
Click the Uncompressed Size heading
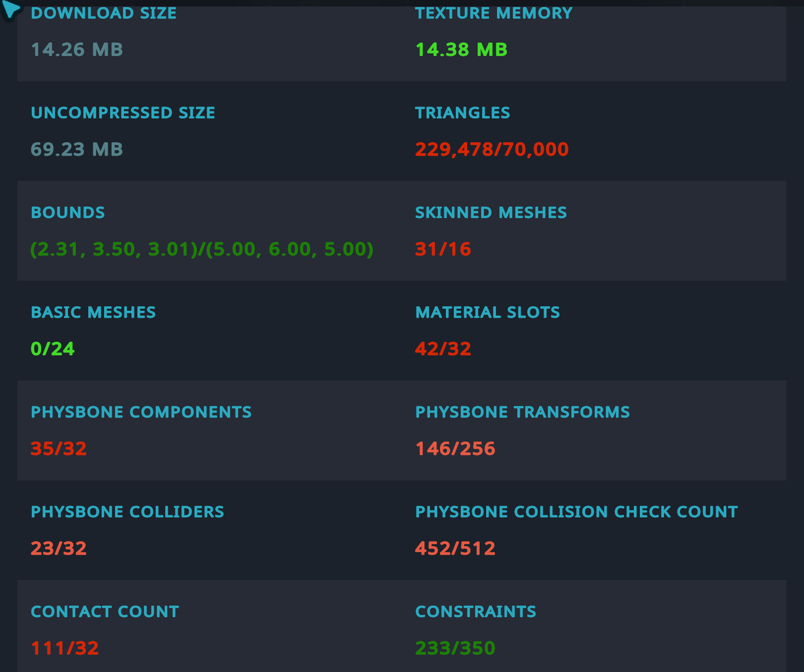pos(123,113)
